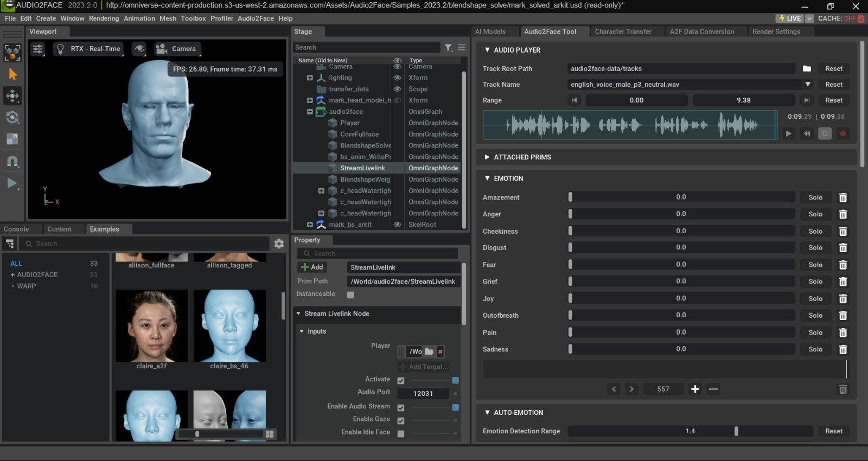
Task: Collapse the audio2face tree node
Action: point(310,112)
